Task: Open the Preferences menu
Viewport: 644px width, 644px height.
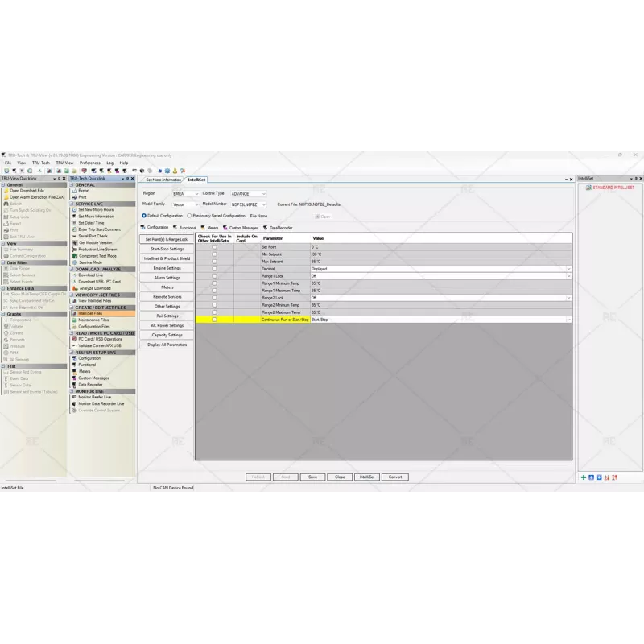Action: pos(89,163)
